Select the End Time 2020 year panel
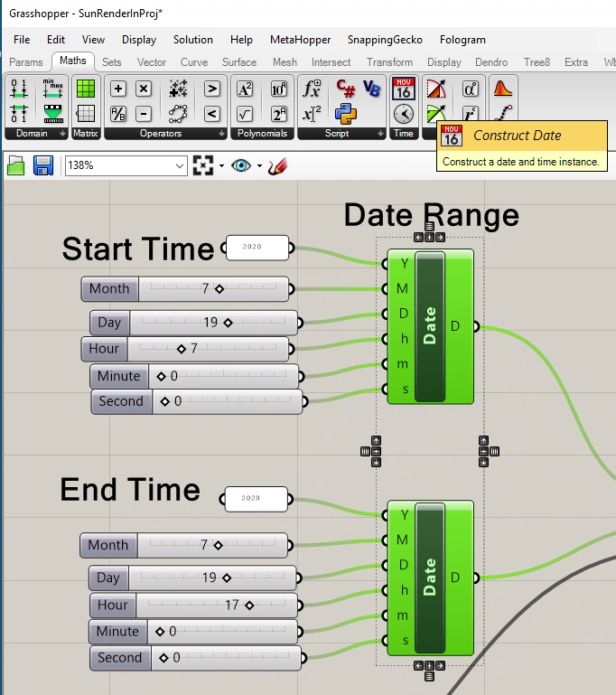This screenshot has width=616, height=695. tap(256, 499)
